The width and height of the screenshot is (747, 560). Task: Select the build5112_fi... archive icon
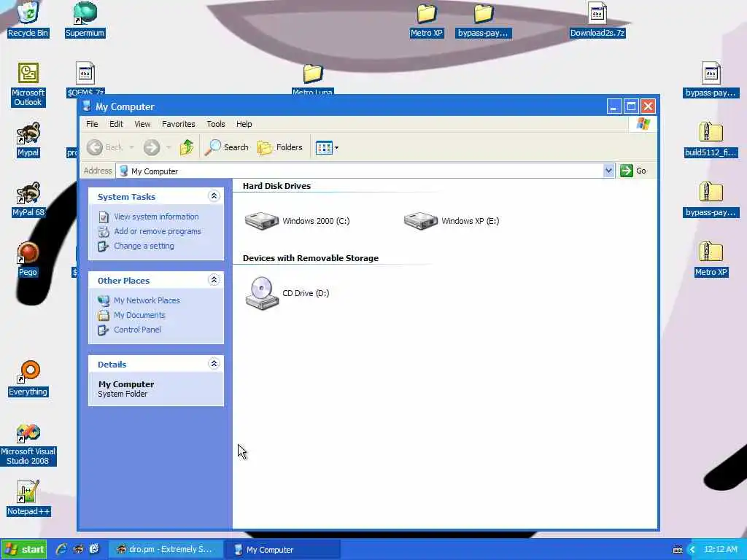[x=711, y=139]
